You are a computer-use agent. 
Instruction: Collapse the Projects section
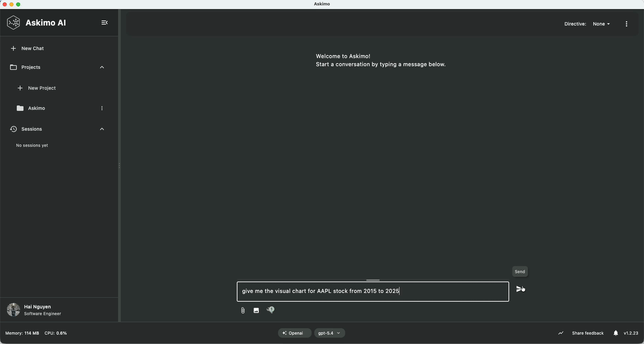click(102, 67)
